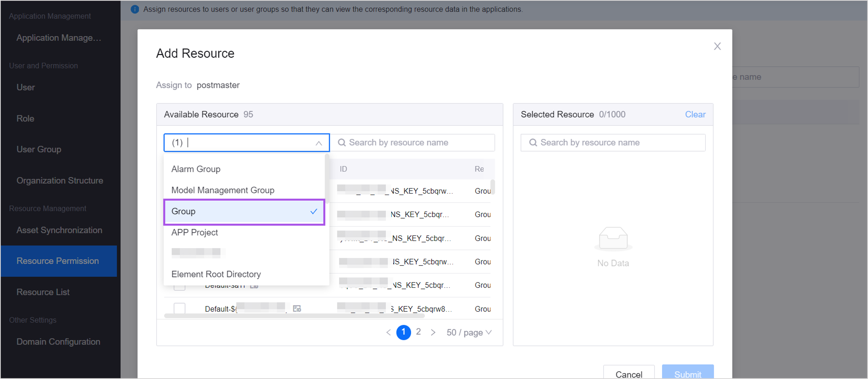Screen dimensions: 868x379
Task: Click the Available Resource search field
Action: click(x=412, y=142)
